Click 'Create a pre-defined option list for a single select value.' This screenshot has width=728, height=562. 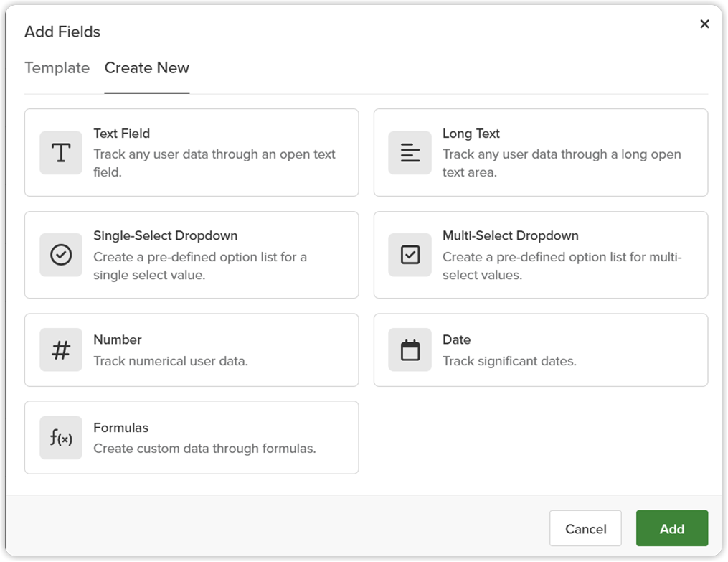[x=200, y=266]
